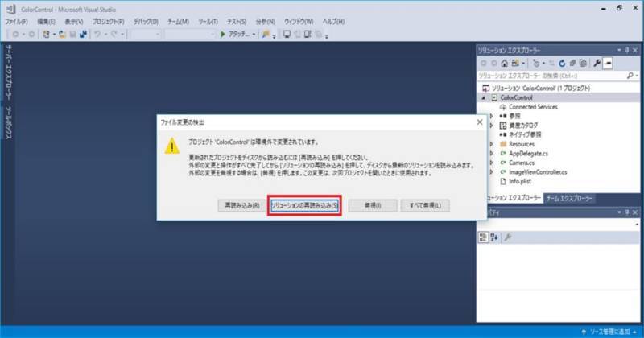The height and width of the screenshot is (338, 644).
Task: Click the save file toolbar icon
Action: (72, 35)
